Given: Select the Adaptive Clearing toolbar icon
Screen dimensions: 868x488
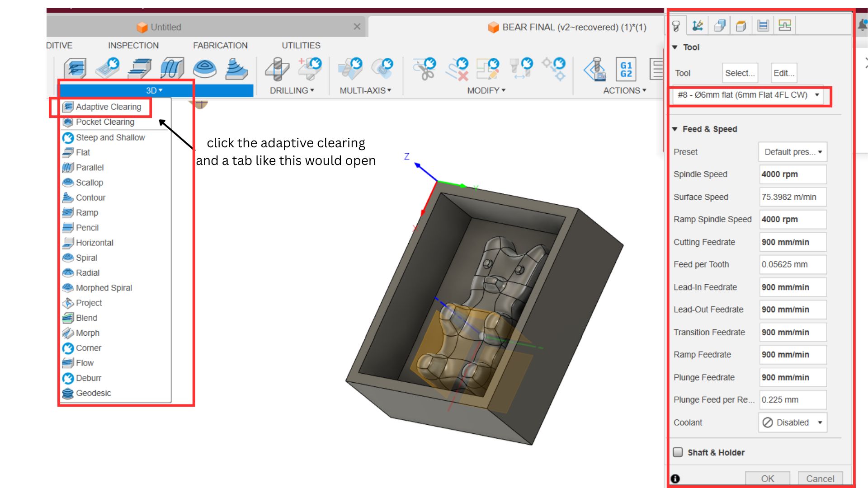Looking at the screenshot, I should [x=75, y=69].
